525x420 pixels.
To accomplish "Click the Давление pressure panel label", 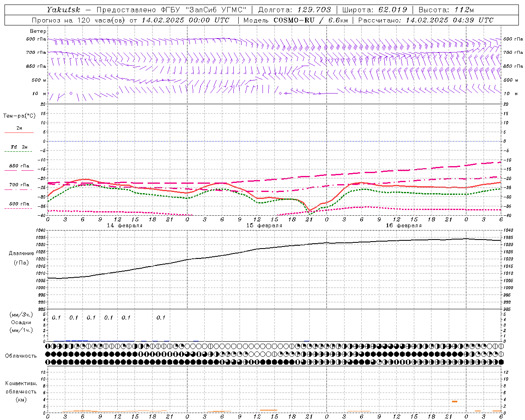I will point(21,253).
